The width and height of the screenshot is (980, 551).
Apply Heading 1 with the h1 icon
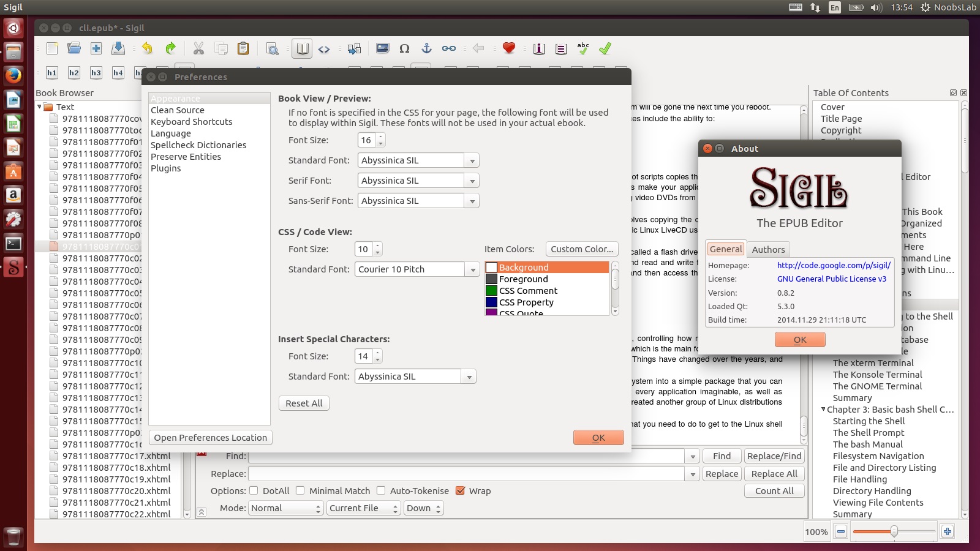(52, 72)
